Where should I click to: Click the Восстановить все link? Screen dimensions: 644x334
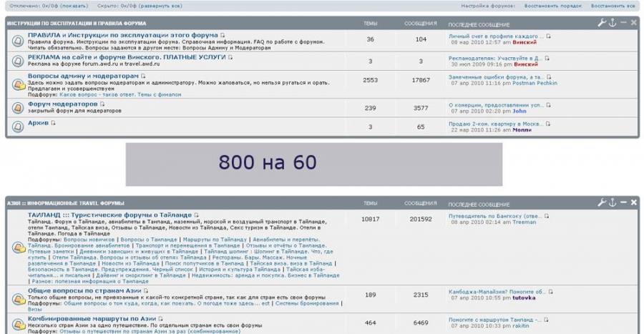[x=613, y=6]
